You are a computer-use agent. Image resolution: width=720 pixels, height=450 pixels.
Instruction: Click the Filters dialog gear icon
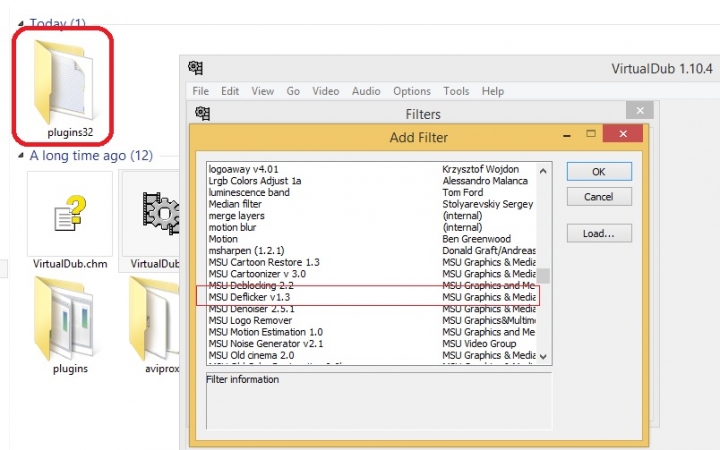point(202,113)
